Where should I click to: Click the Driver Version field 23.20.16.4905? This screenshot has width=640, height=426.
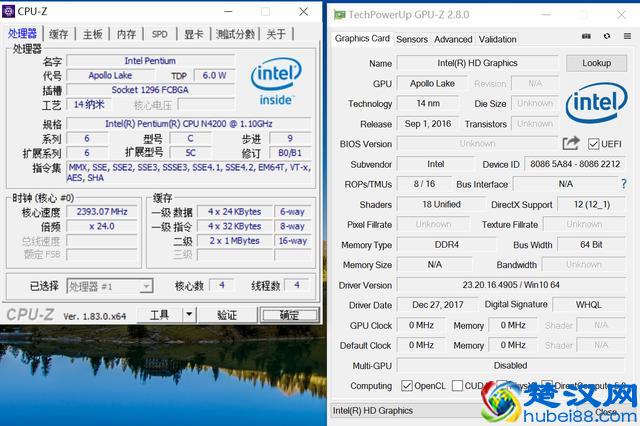coord(511,285)
